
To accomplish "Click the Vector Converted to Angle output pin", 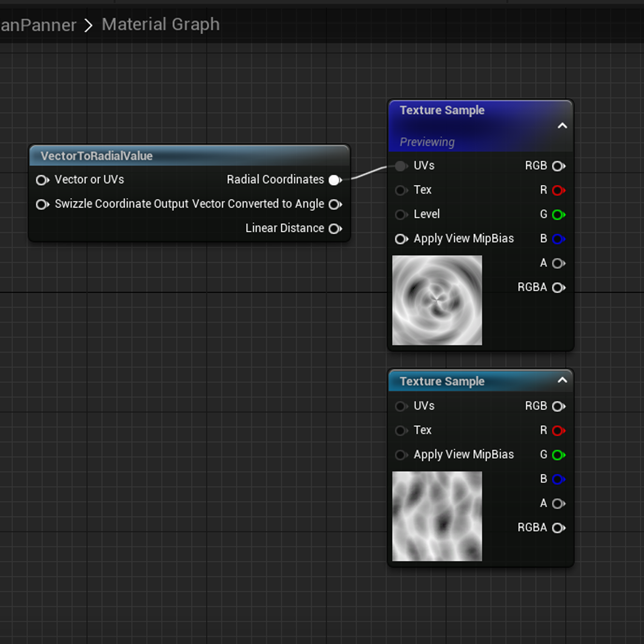I will (334, 204).
